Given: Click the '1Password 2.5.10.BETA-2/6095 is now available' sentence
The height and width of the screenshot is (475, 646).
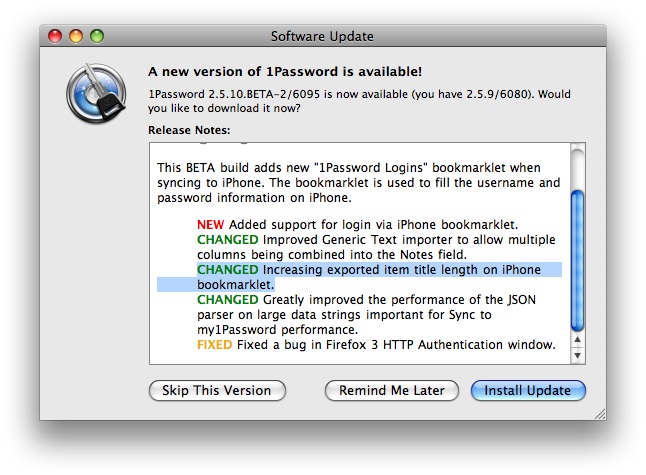Looking at the screenshot, I should click(359, 101).
